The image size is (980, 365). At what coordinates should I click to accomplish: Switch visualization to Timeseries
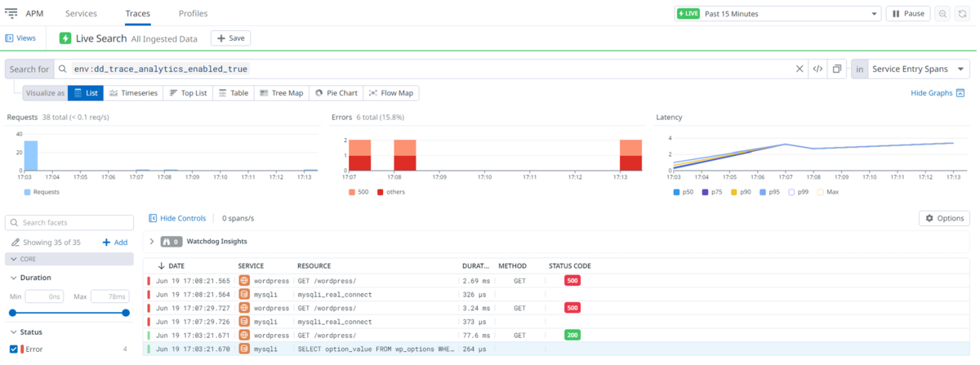[x=133, y=93]
